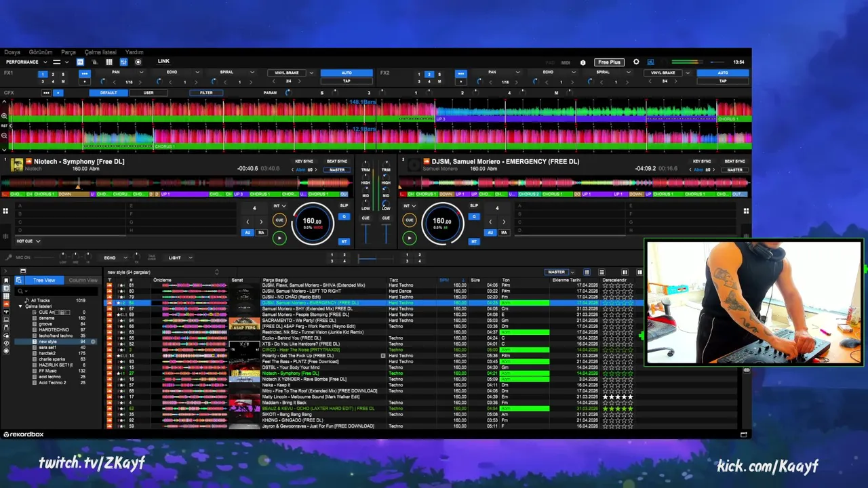Toggle AUTO BPM on FX1

pos(347,73)
